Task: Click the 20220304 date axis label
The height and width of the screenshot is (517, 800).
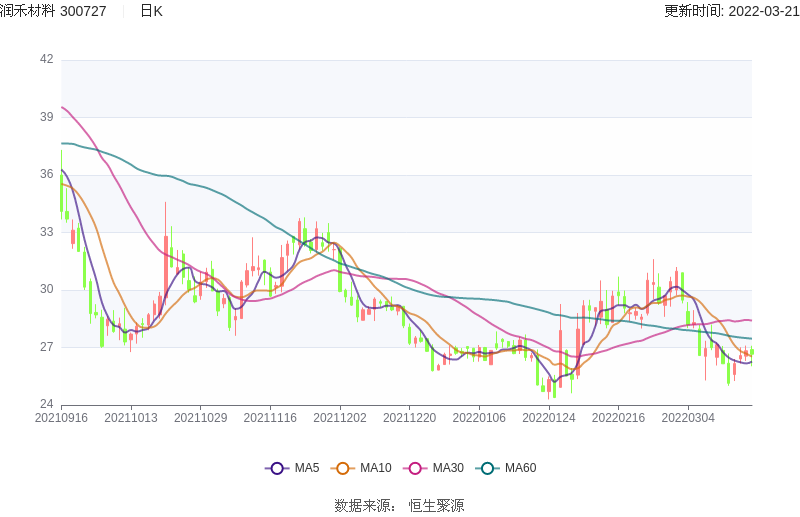Action: point(688,418)
